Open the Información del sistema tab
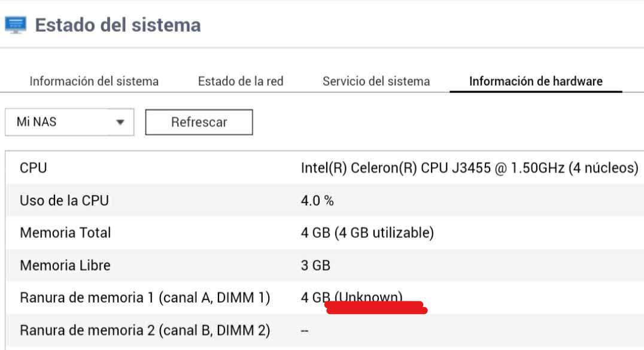 point(94,81)
